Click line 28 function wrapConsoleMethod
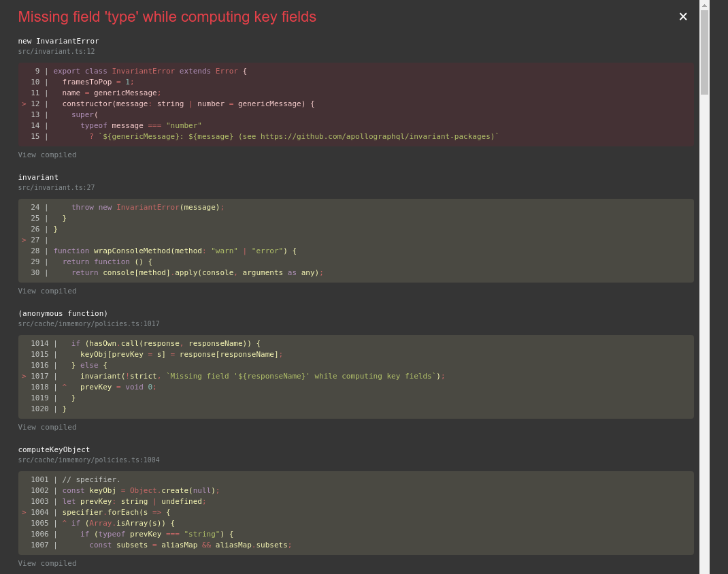This screenshot has height=574, width=728. 175,251
